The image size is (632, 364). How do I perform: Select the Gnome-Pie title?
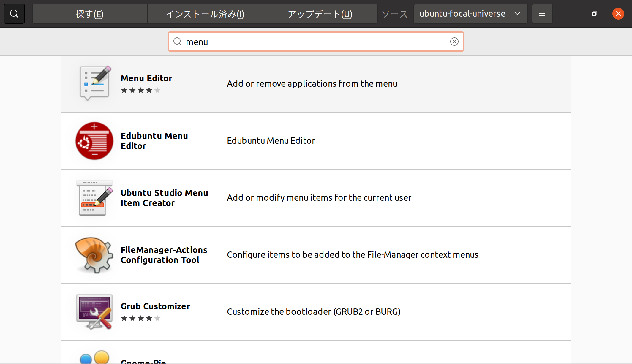(143, 361)
